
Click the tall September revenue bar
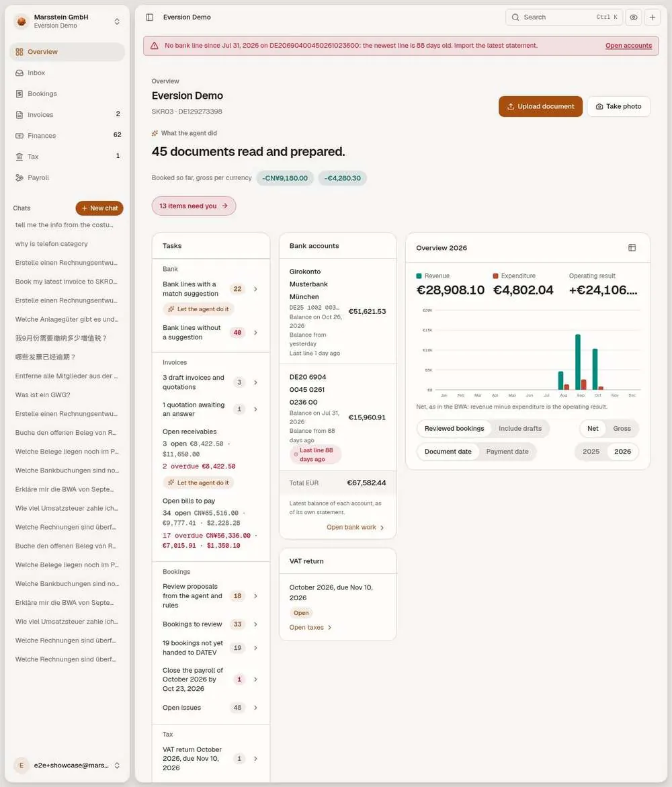click(x=578, y=362)
